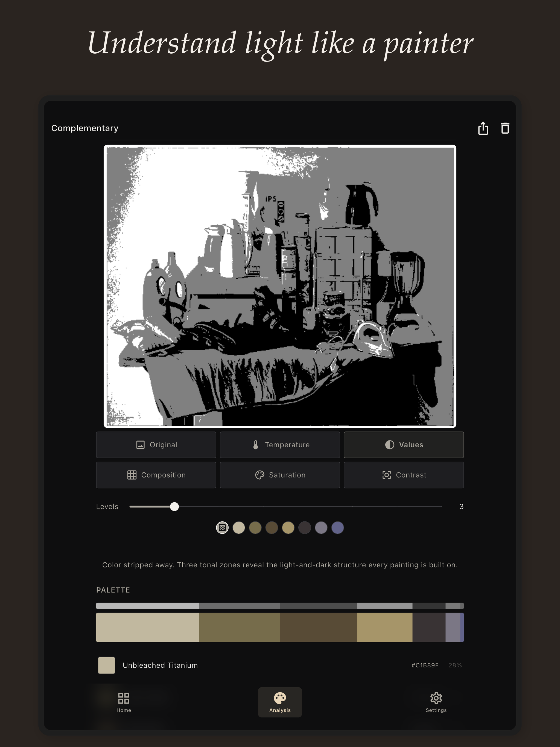Switch to Original view mode
Screen dimensions: 560x747
click(156, 445)
